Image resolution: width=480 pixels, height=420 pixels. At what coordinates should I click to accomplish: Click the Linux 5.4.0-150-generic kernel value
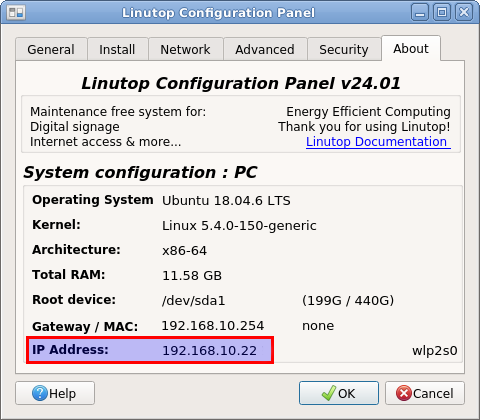239,226
